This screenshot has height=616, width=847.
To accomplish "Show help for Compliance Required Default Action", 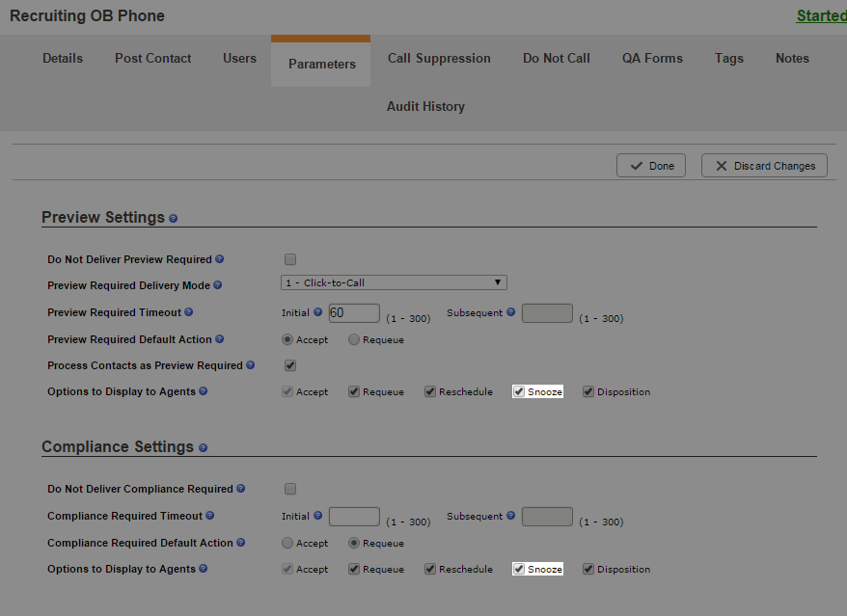I will tap(241, 542).
